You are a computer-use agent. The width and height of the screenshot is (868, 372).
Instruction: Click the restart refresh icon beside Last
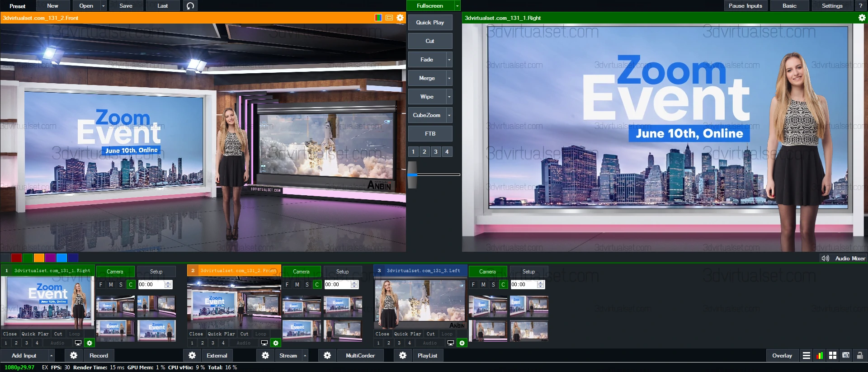[x=190, y=6]
